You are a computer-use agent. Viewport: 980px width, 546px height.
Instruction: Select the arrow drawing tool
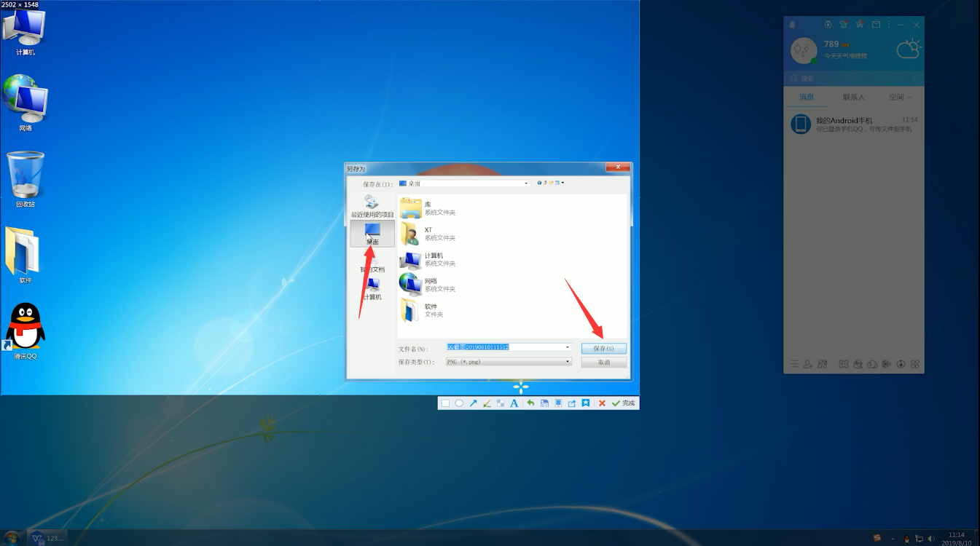click(473, 403)
